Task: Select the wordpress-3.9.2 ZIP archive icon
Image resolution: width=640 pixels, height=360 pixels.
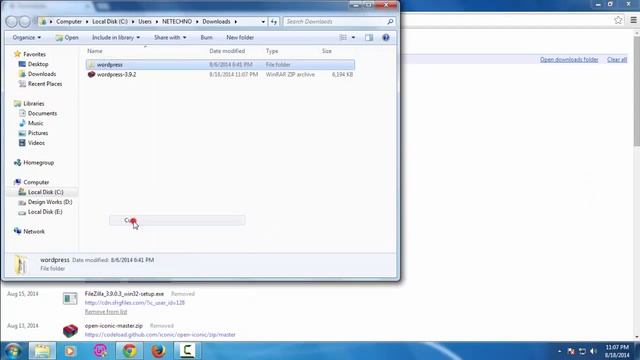Action: pos(91,75)
